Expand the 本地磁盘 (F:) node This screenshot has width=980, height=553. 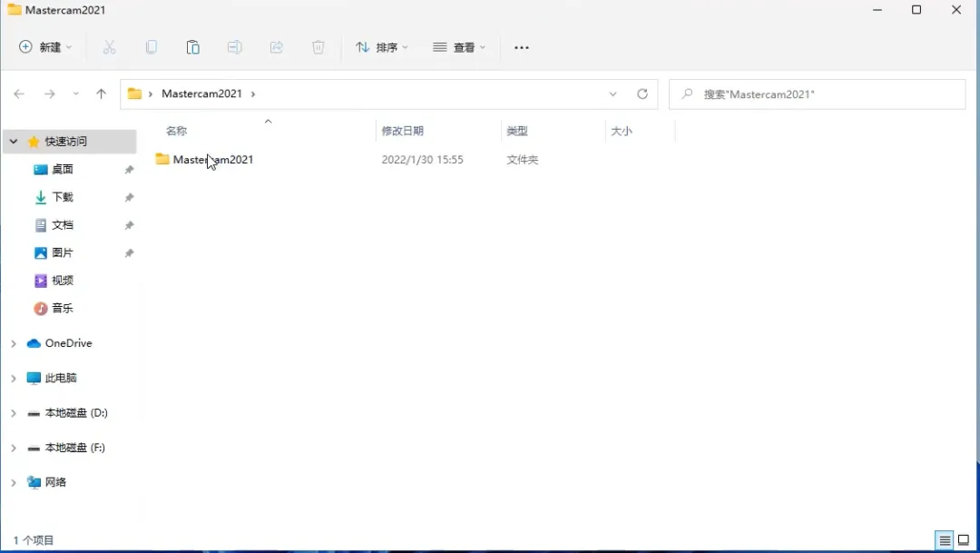(13, 448)
